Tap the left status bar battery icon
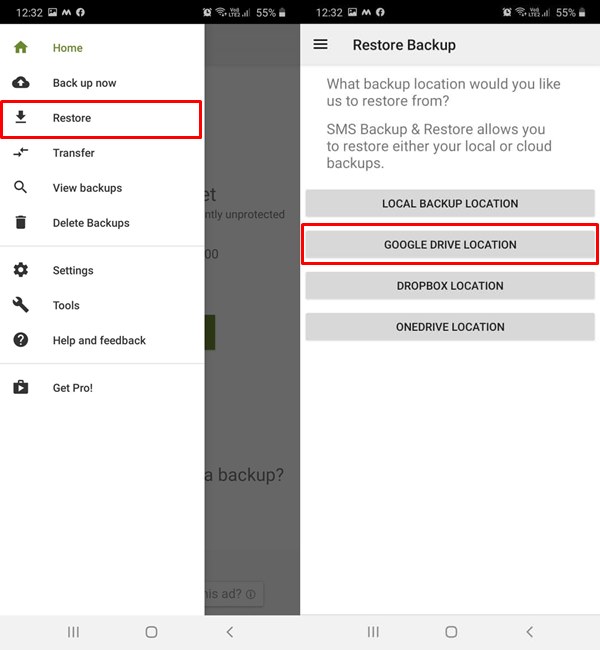This screenshot has height=650, width=600. (282, 12)
